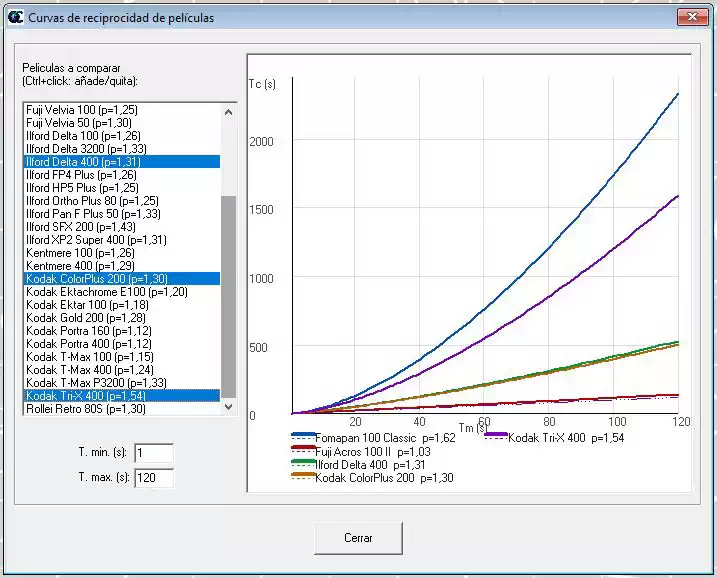
Task: Click the 2000 tick label on the Tc axis
Action: pos(261,142)
